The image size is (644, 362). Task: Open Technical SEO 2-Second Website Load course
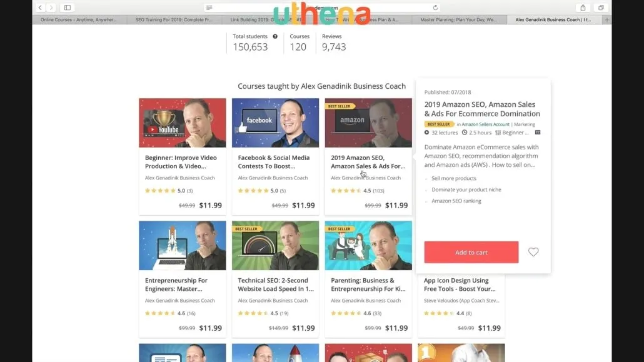pyautogui.click(x=276, y=284)
